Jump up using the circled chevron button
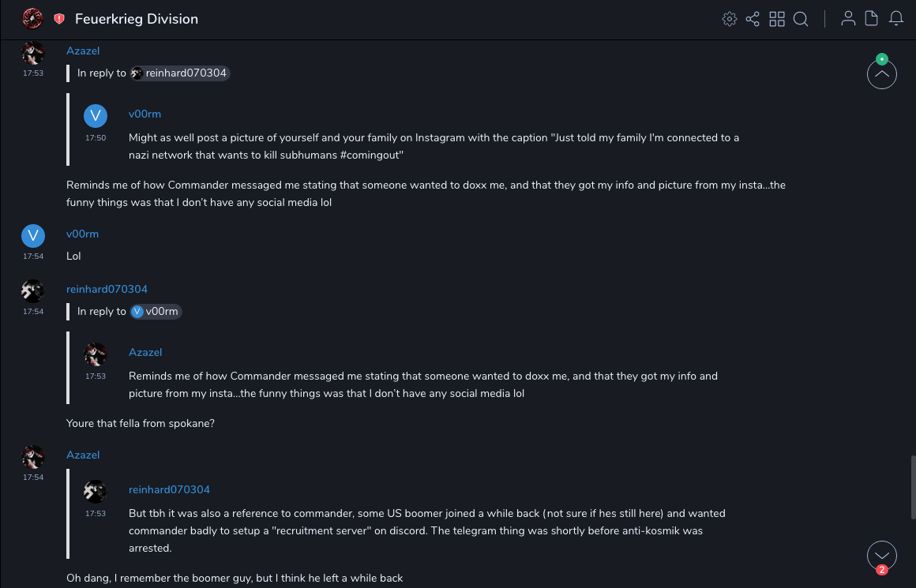The image size is (916, 588). pyautogui.click(x=882, y=74)
